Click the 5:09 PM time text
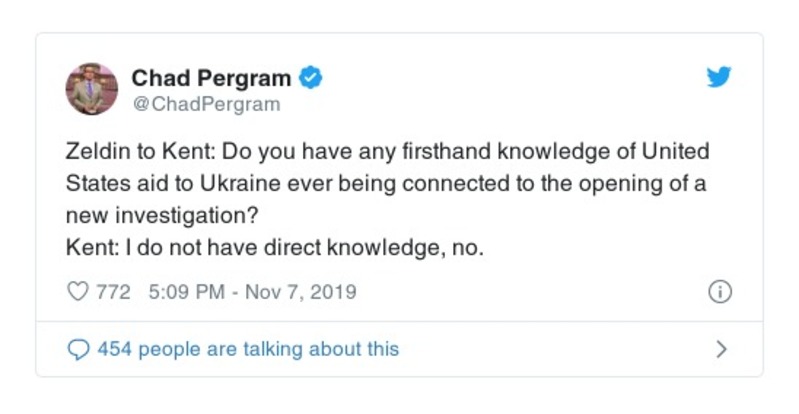 tap(183, 293)
